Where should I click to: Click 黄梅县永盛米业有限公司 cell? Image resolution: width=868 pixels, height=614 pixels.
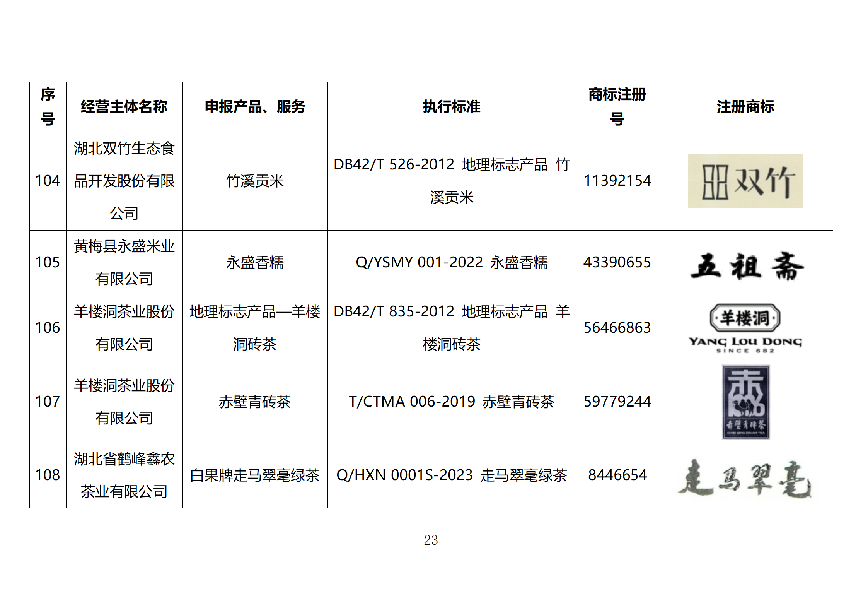(x=124, y=263)
